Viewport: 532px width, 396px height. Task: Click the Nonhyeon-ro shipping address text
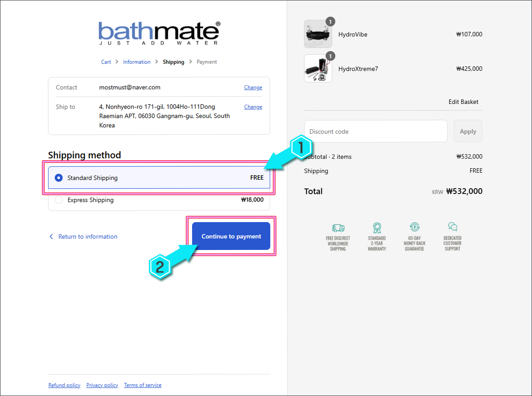pos(165,116)
